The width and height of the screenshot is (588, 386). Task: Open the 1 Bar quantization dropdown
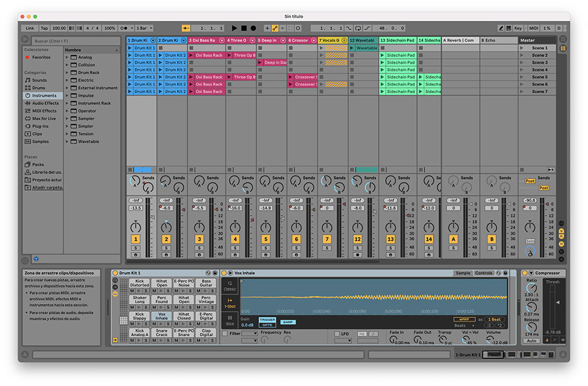pos(143,28)
